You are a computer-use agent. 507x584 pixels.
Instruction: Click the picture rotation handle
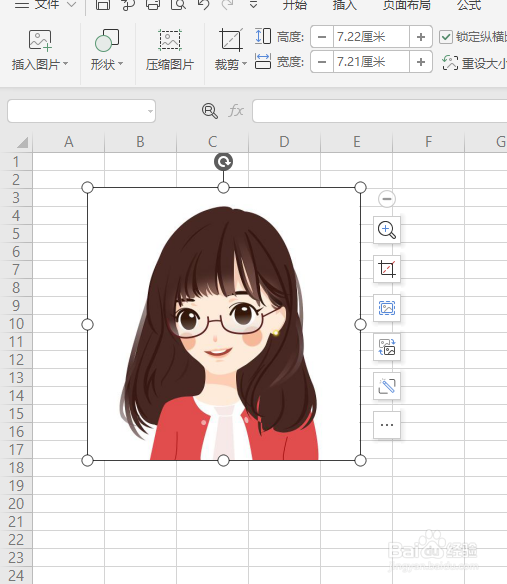point(224,162)
